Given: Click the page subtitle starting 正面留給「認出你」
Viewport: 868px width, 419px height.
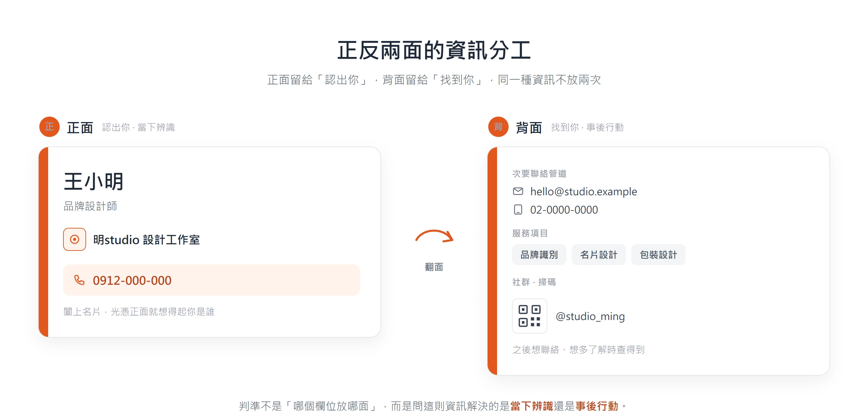Looking at the screenshot, I should 434,80.
